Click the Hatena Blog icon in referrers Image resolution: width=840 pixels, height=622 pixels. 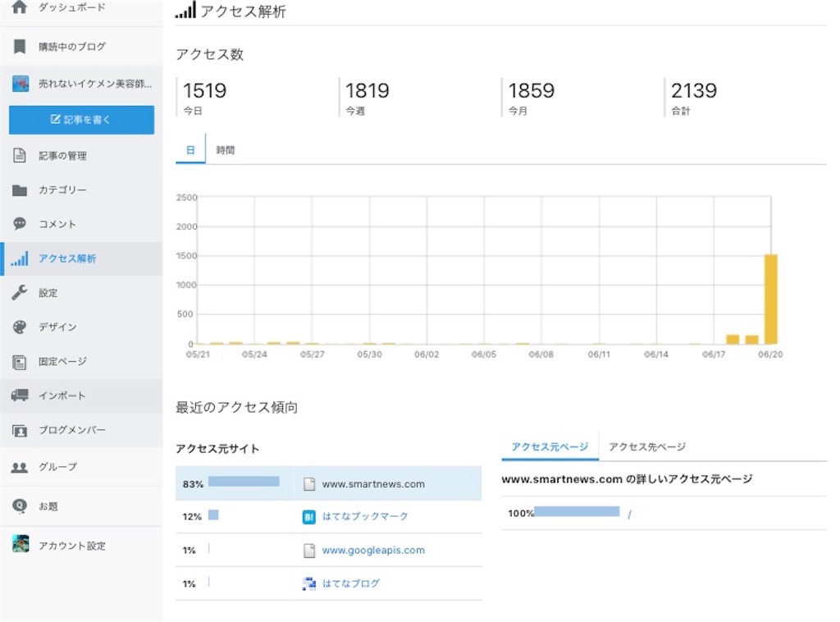309,583
